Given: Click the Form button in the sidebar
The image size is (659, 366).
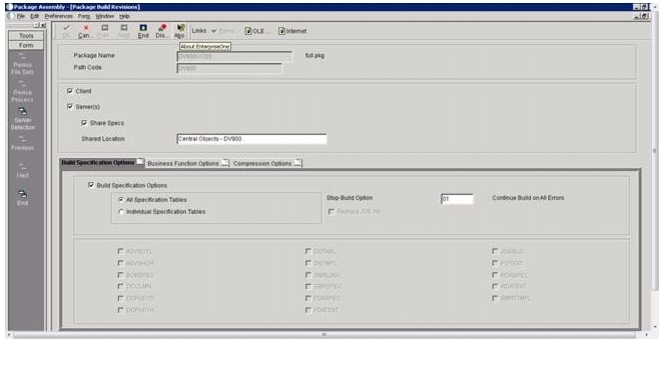Looking at the screenshot, I should [26, 45].
